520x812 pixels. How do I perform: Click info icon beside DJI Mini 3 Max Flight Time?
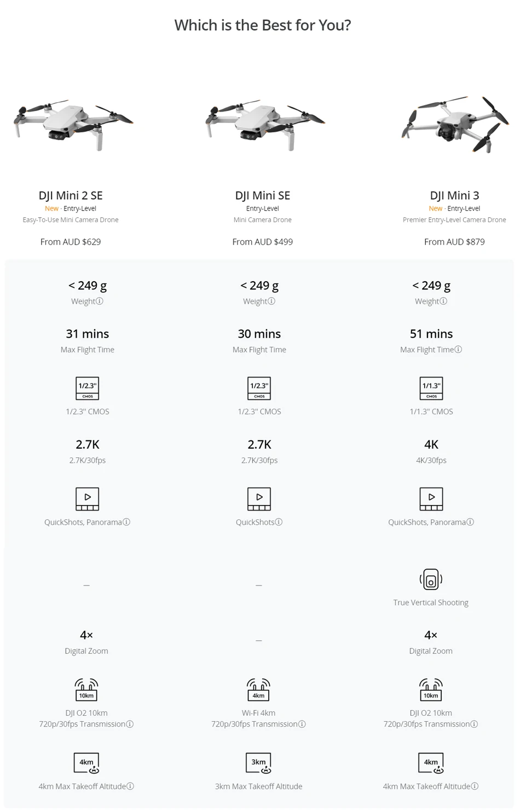coord(458,349)
